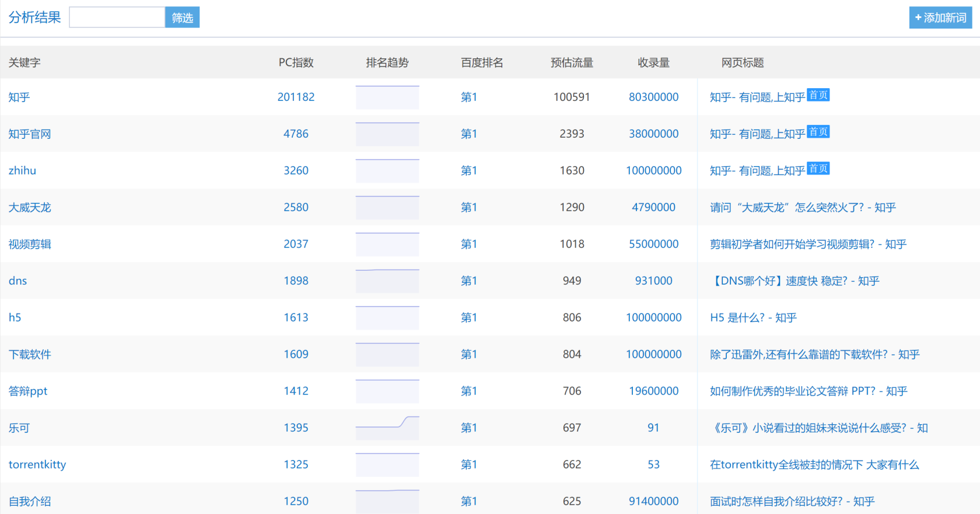Click 收录量 value 19600000
Image resolution: width=980 pixels, height=514 pixels.
653,391
